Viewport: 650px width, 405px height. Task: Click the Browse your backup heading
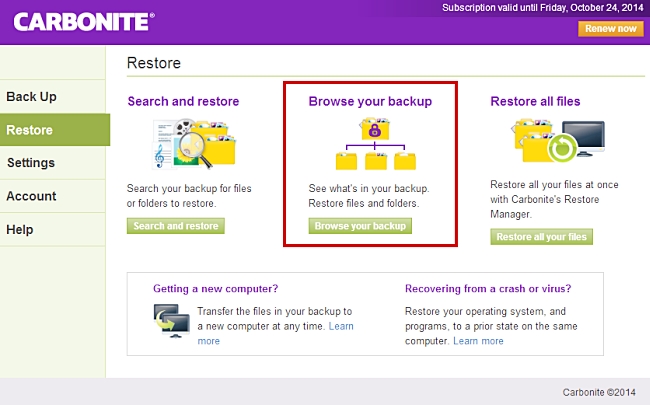click(370, 101)
